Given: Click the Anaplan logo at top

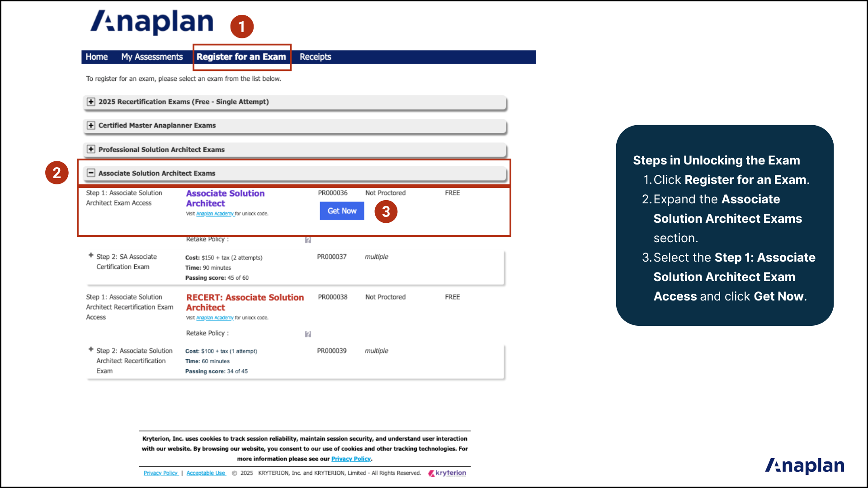Looking at the screenshot, I should pyautogui.click(x=152, y=22).
